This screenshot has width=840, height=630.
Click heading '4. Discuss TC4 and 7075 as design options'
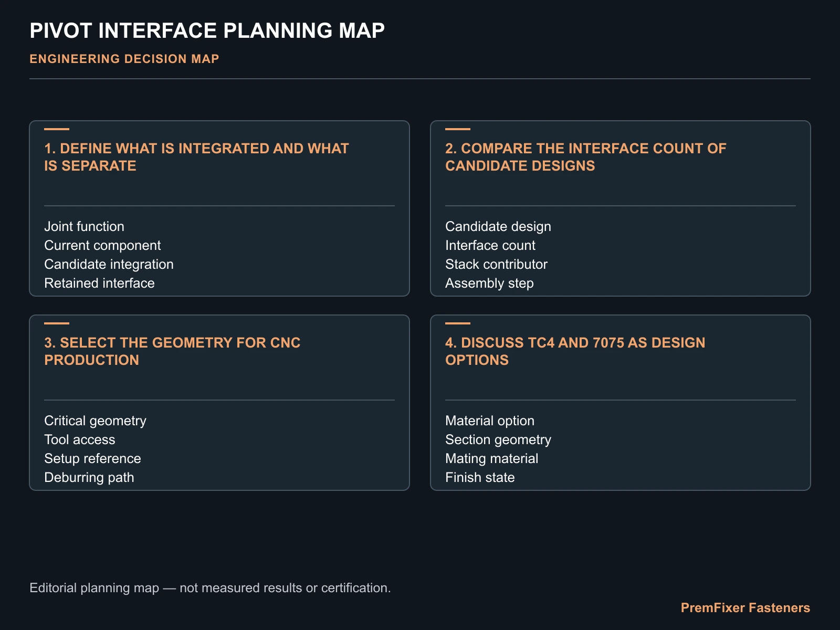coord(575,351)
